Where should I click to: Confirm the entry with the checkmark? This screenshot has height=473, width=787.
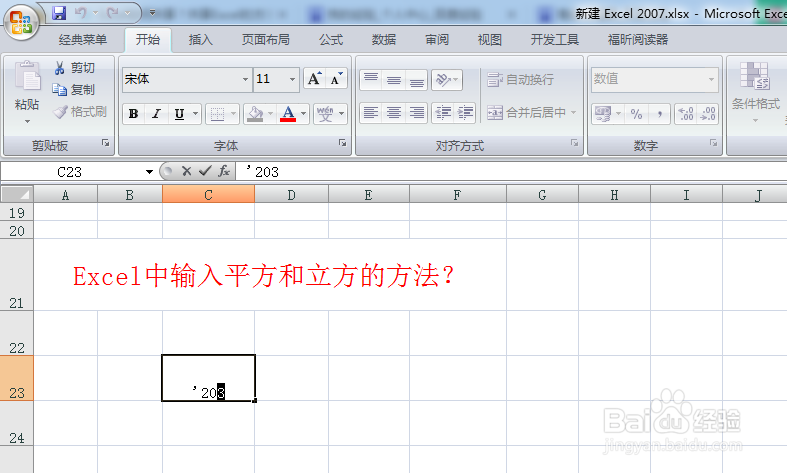[205, 172]
